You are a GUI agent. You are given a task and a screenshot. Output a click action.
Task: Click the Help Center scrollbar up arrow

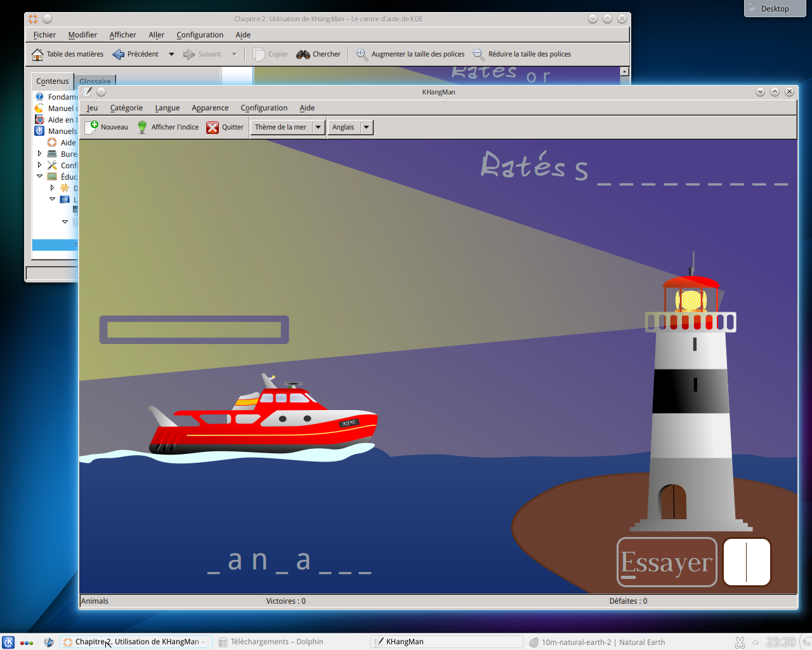point(625,72)
